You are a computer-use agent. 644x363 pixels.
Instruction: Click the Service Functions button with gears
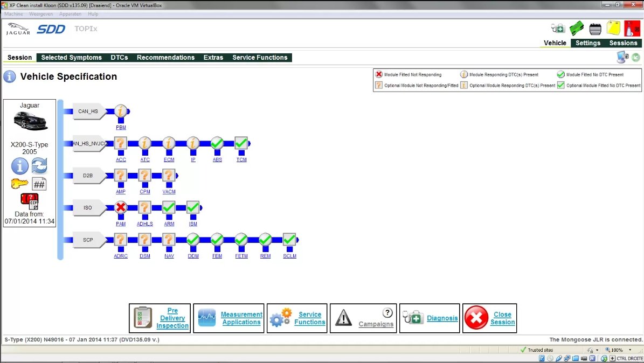coord(297,318)
